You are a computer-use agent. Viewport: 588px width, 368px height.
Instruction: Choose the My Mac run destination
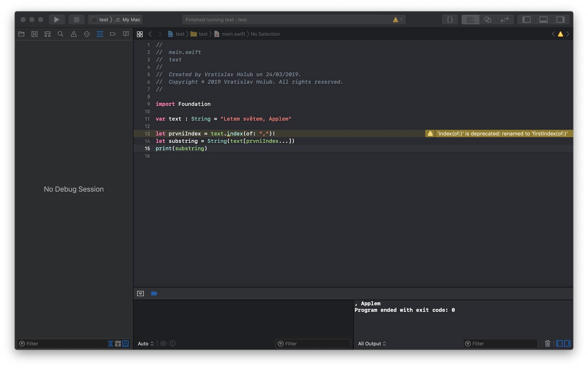coord(128,20)
